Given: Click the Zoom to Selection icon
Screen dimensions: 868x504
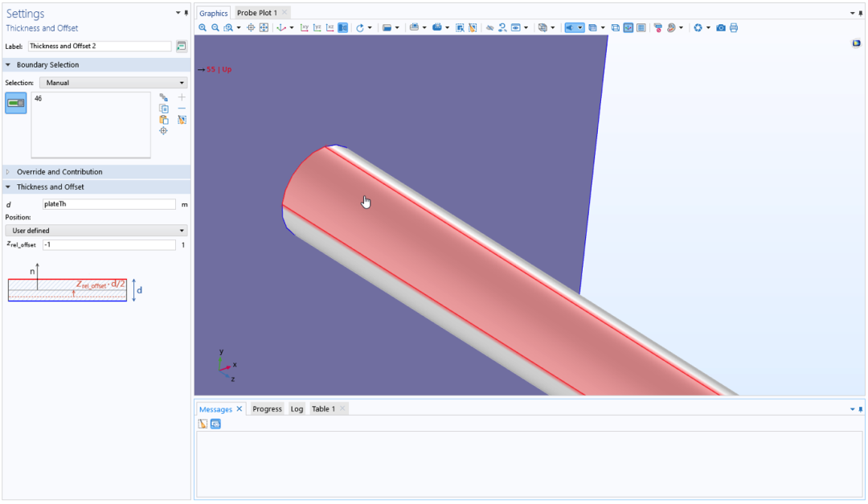Looking at the screenshot, I should pos(251,27).
